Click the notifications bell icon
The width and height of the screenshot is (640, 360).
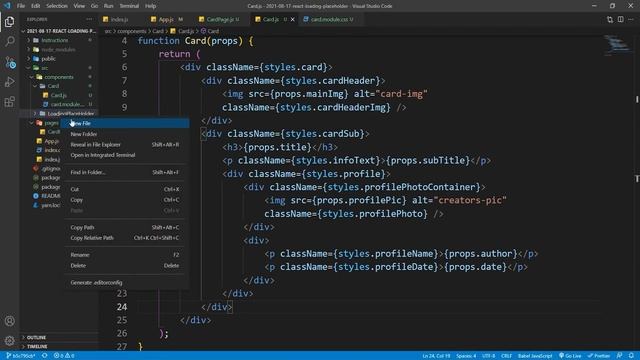[631, 356]
